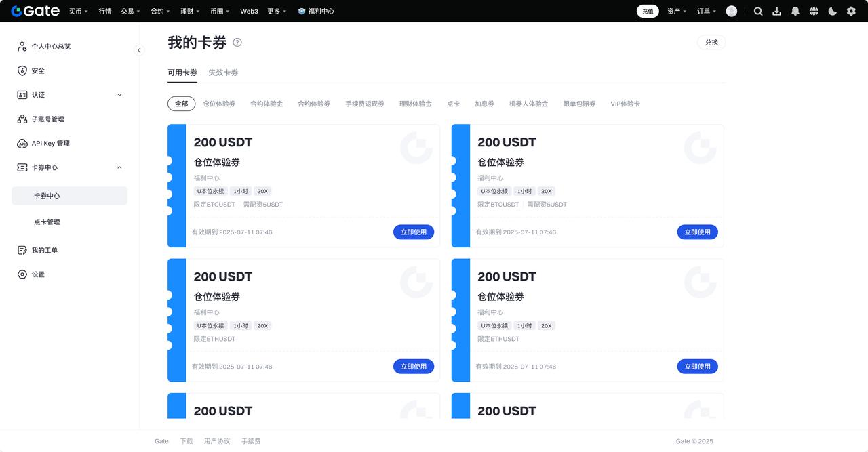Switch to the 失效卡券 tab
Screen dimensions: 868x452
click(x=223, y=73)
